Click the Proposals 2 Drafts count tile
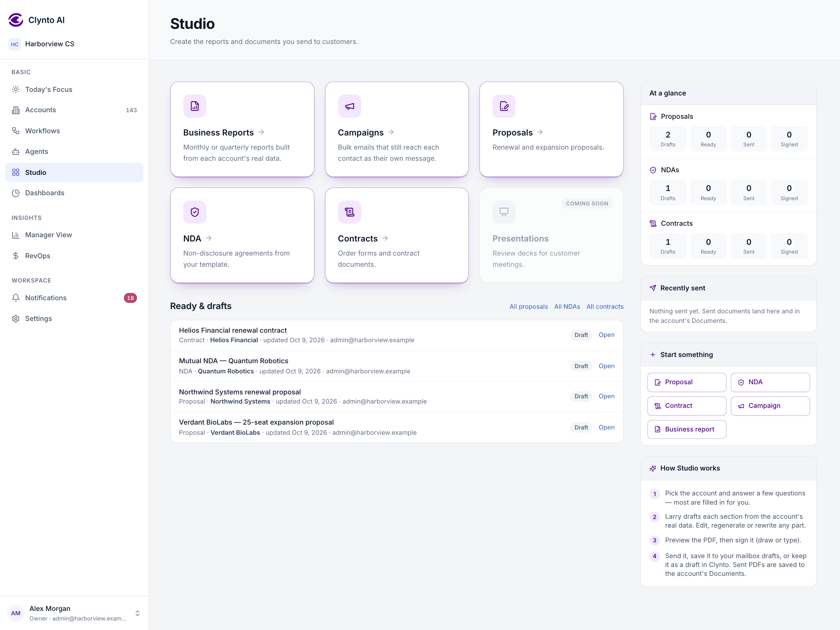 tap(668, 139)
